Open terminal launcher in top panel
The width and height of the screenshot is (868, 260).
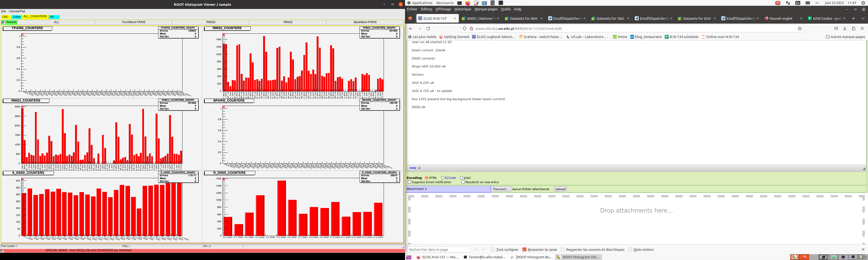click(x=501, y=3)
